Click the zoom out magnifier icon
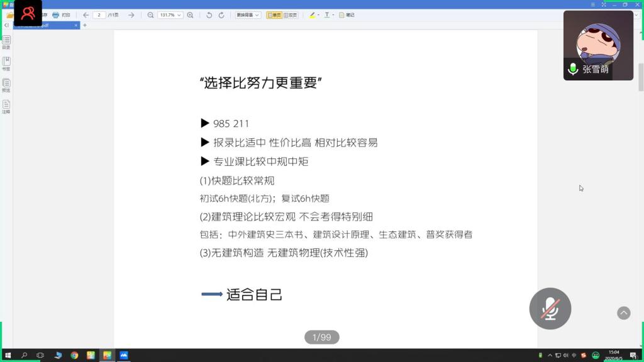Viewport: 644px width, 362px height. [150, 14]
